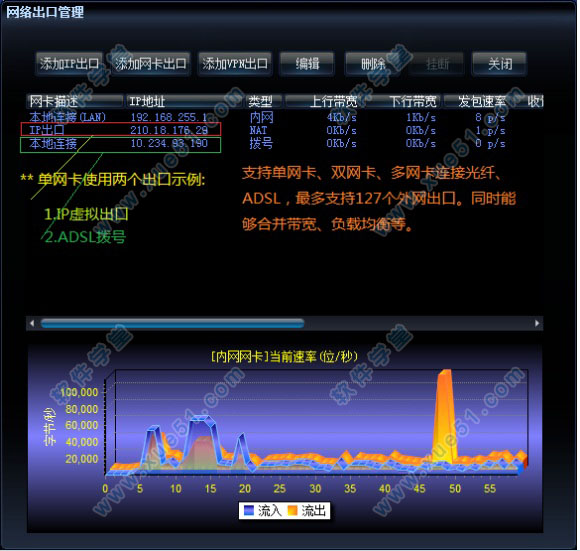
Task: Click the horizontal scrollbar right arrow
Action: [x=537, y=323]
